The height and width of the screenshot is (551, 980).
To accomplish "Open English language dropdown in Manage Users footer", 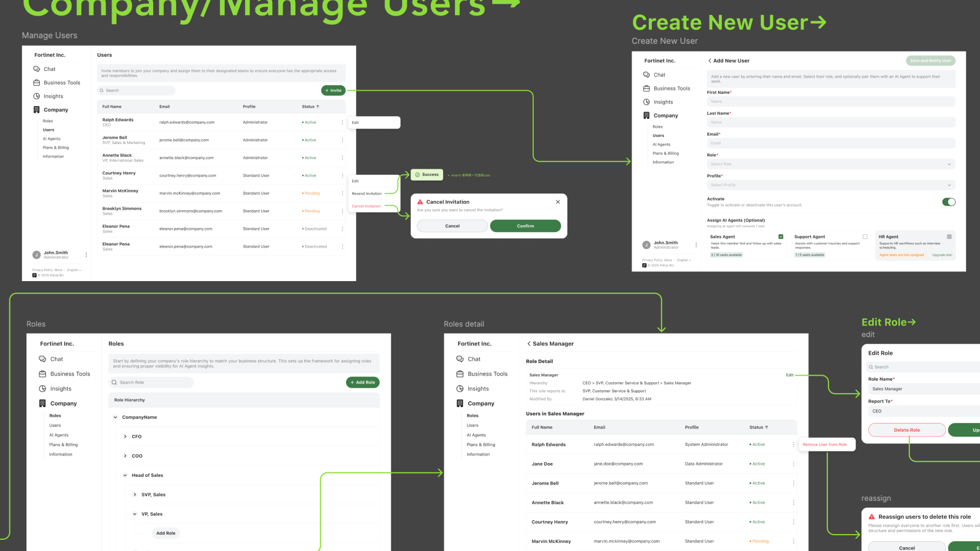I will point(74,270).
